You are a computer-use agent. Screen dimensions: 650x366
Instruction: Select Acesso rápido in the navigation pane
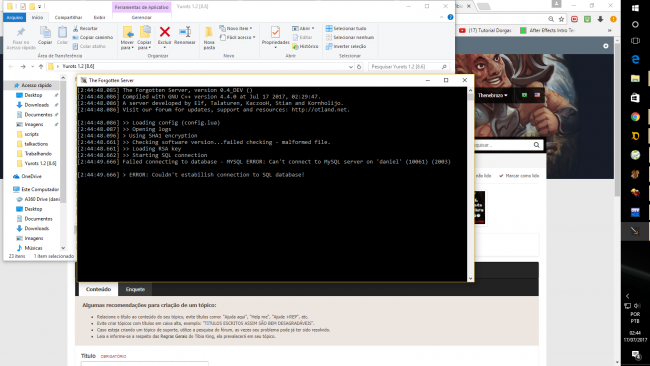[x=33, y=85]
